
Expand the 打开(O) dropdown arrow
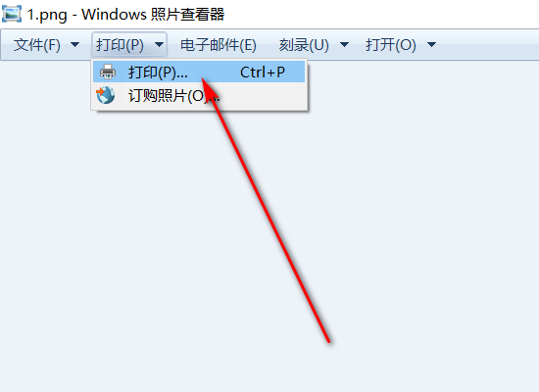coord(431,44)
